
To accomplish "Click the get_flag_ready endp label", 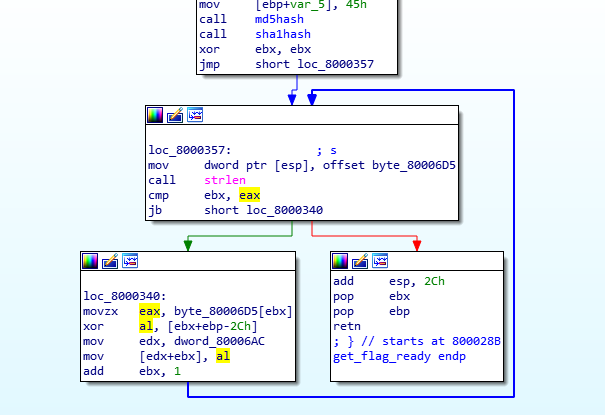I will pos(399,356).
